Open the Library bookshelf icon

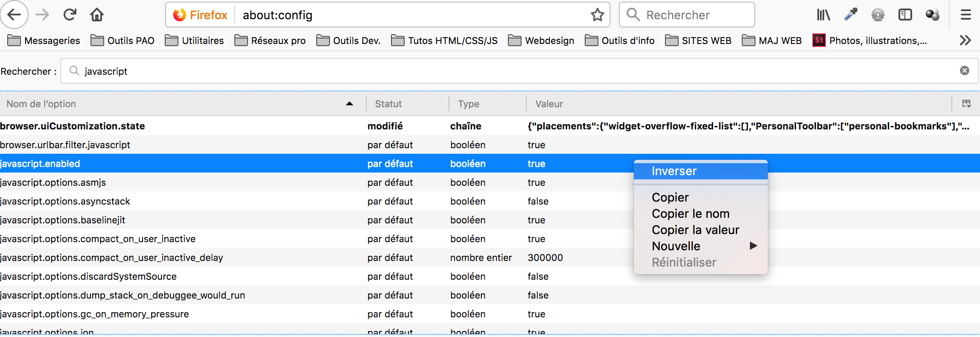tap(823, 15)
